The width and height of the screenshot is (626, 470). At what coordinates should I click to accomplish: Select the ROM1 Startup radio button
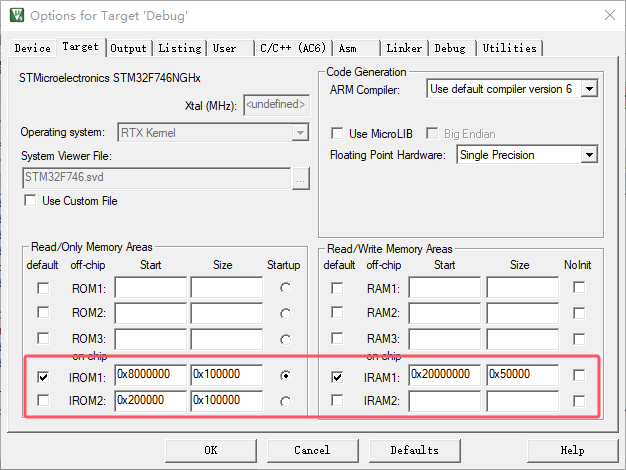(287, 288)
